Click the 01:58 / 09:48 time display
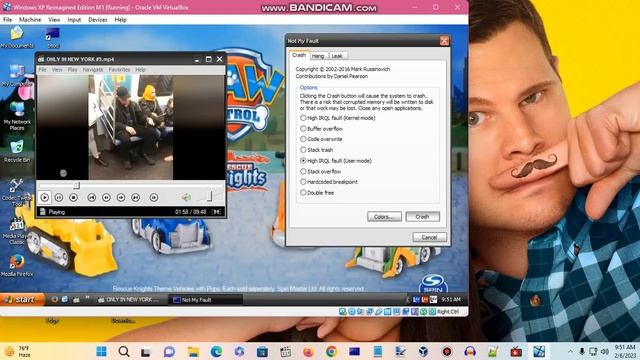Image resolution: width=640 pixels, height=360 pixels. point(191,212)
